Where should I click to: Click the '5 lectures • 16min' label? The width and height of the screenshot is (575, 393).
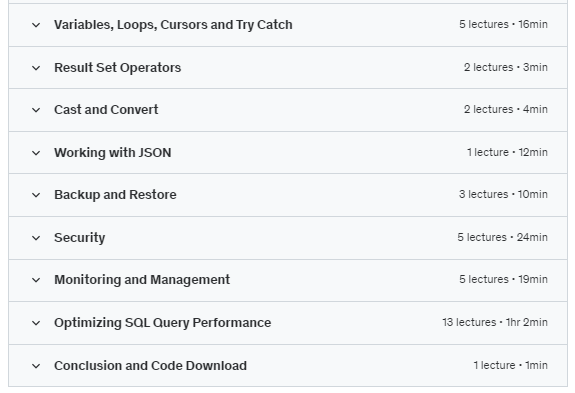pos(503,24)
